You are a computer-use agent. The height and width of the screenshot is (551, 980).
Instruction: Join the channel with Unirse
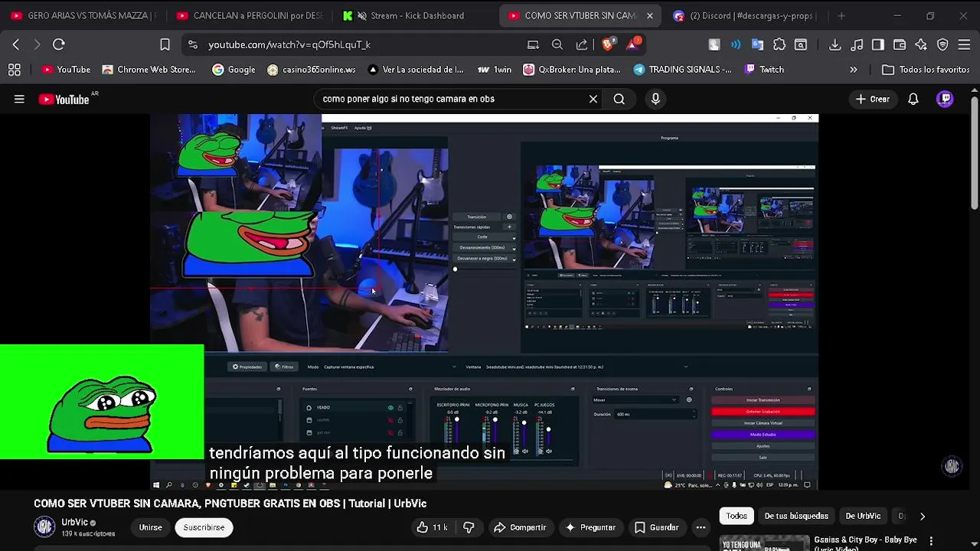click(150, 527)
